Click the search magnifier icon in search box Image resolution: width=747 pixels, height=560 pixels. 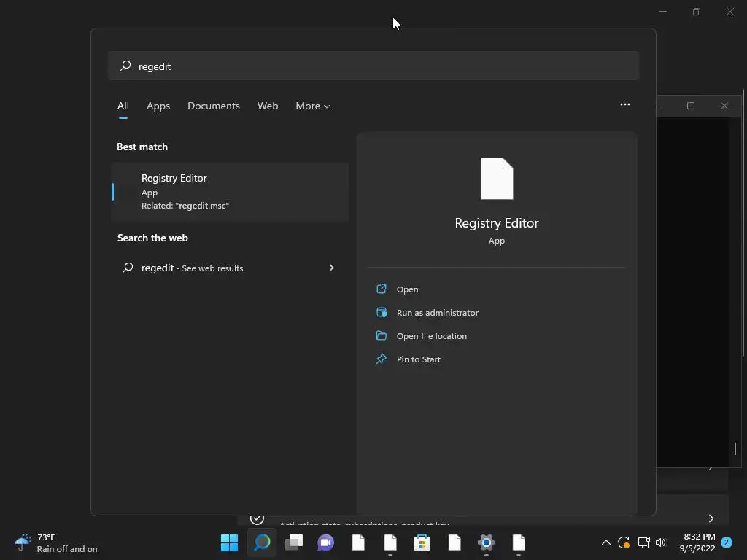pos(125,66)
